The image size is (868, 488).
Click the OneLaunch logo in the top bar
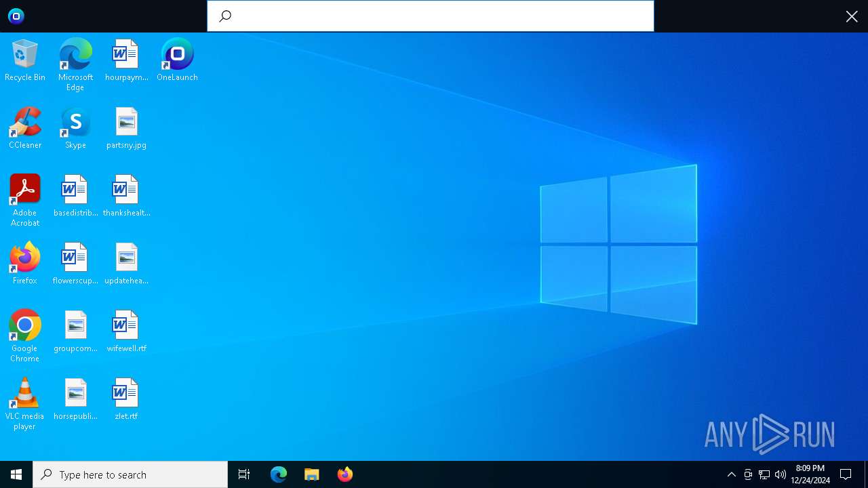[16, 16]
